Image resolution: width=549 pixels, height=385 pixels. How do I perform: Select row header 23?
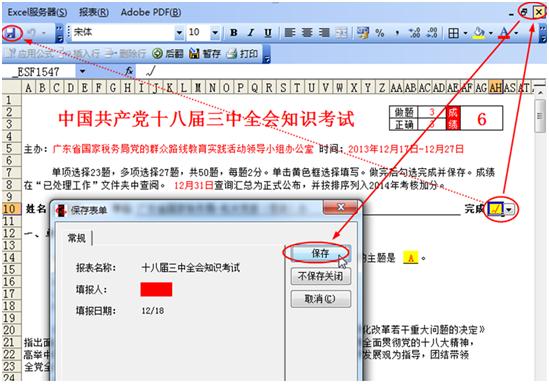[11, 366]
